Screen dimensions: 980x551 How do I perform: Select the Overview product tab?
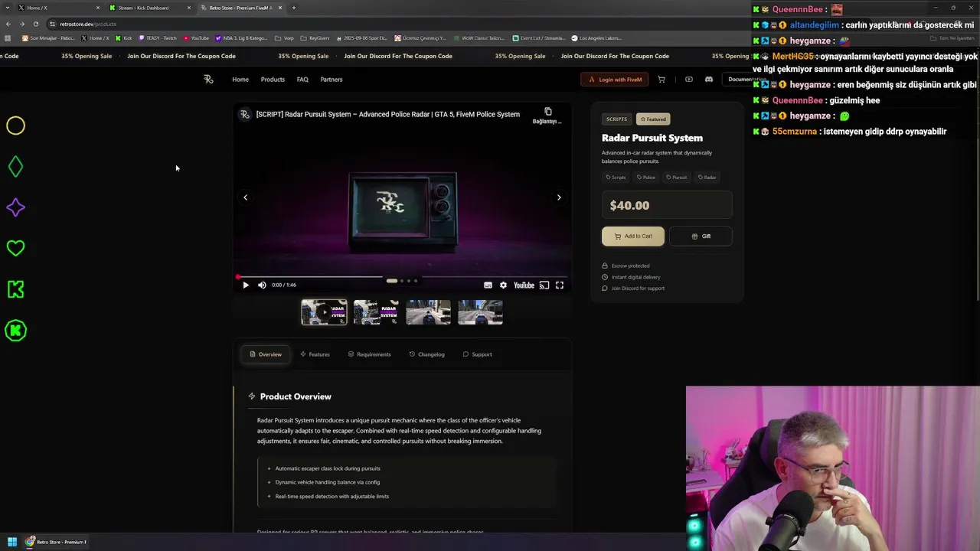click(x=266, y=354)
